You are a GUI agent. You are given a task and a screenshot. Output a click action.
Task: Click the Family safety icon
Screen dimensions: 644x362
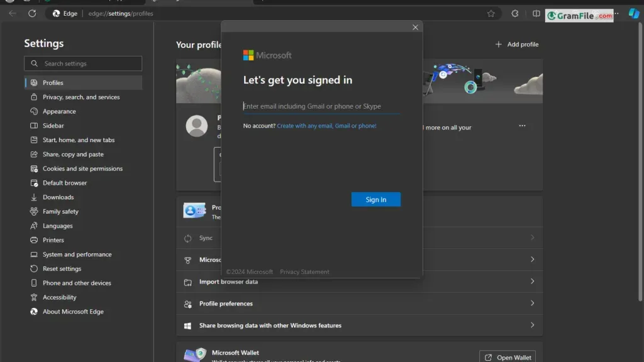(x=34, y=211)
